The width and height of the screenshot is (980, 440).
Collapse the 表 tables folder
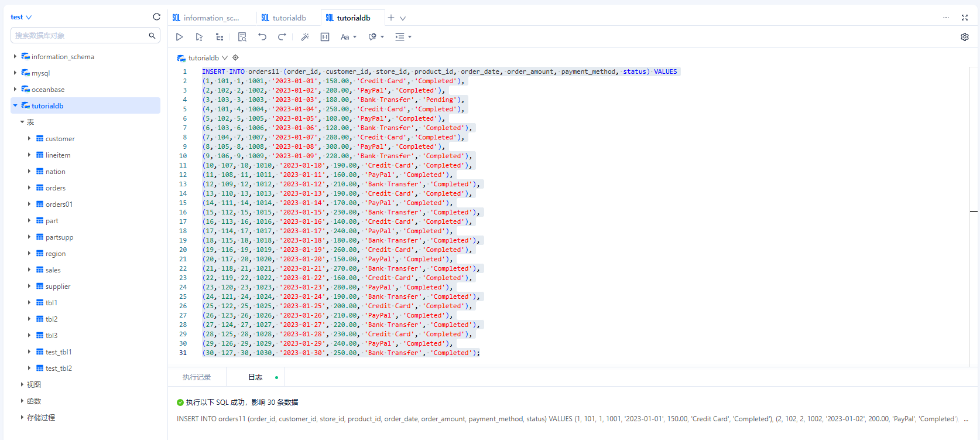22,122
